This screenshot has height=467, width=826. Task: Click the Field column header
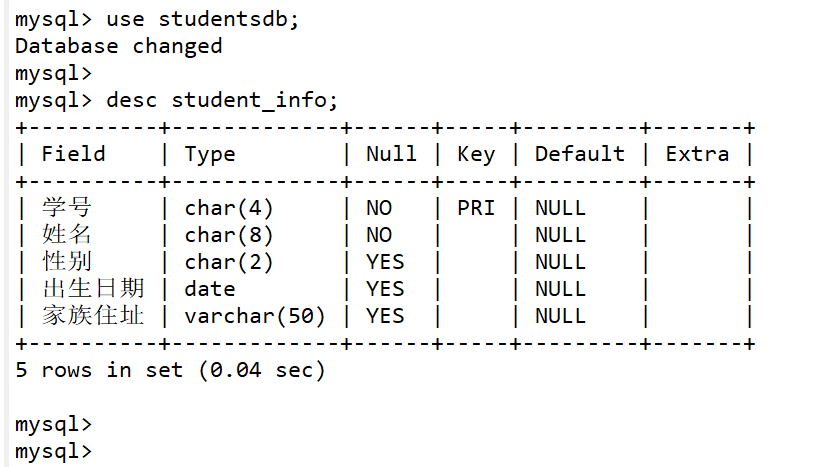coord(73,154)
